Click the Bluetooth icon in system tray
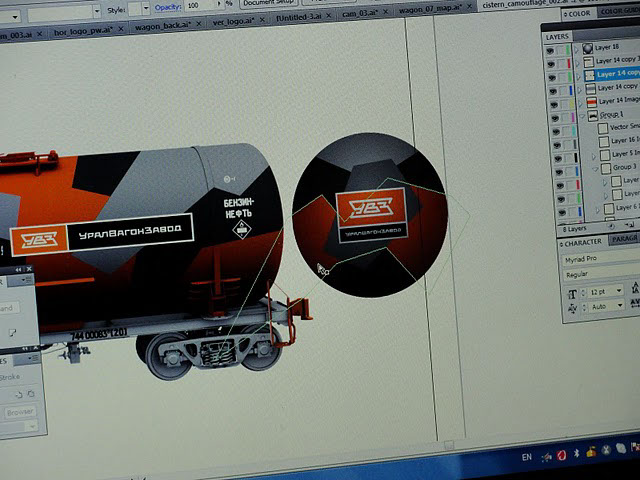The height and width of the screenshot is (480, 640). [x=577, y=453]
